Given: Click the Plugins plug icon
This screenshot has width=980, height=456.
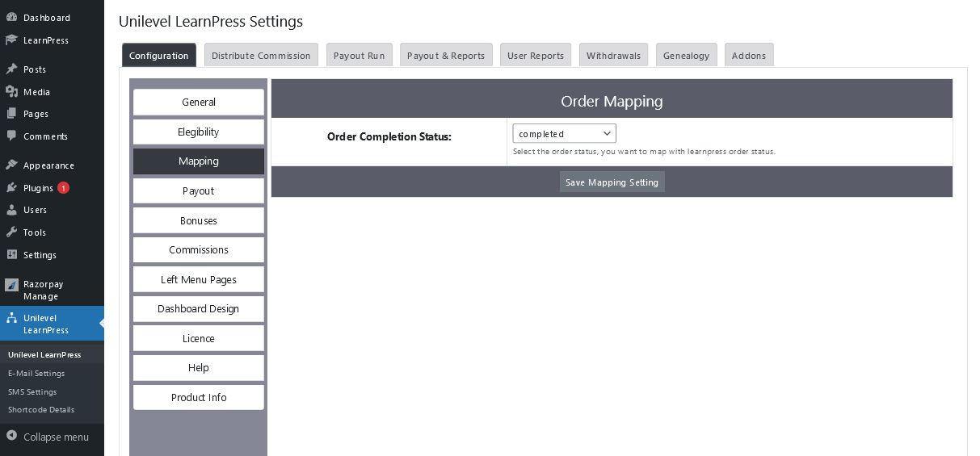Looking at the screenshot, I should point(11,188).
